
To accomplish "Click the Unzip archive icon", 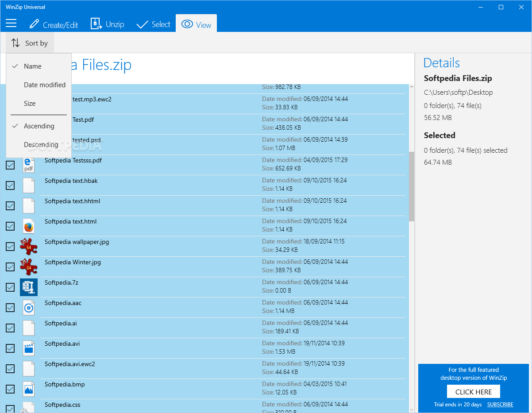I will pyautogui.click(x=96, y=23).
